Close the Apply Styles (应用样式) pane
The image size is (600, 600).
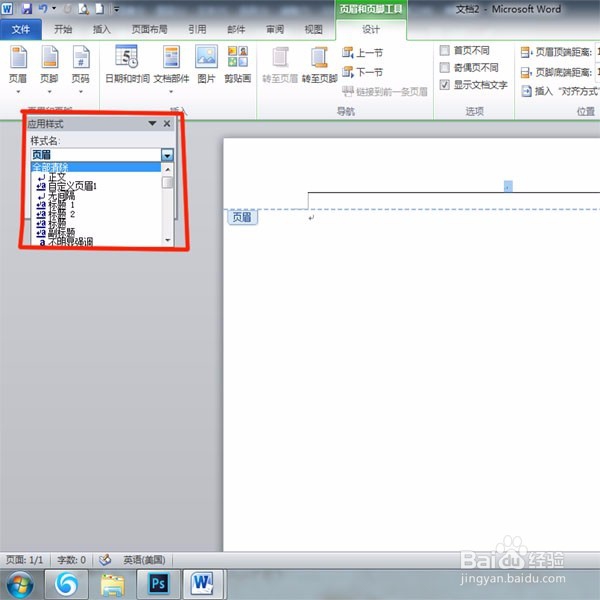pyautogui.click(x=167, y=123)
